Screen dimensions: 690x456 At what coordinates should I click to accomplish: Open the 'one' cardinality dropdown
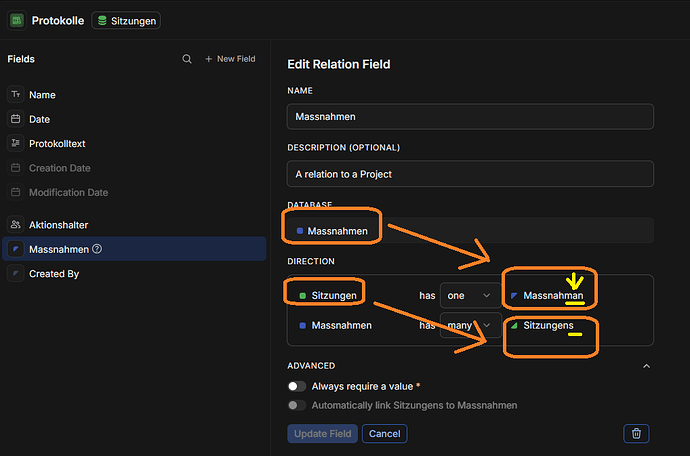click(x=469, y=296)
